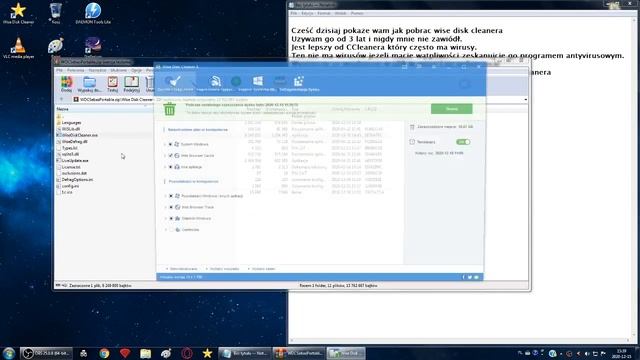
Task: Open Google Chrome from the taskbar
Action: 104,353
